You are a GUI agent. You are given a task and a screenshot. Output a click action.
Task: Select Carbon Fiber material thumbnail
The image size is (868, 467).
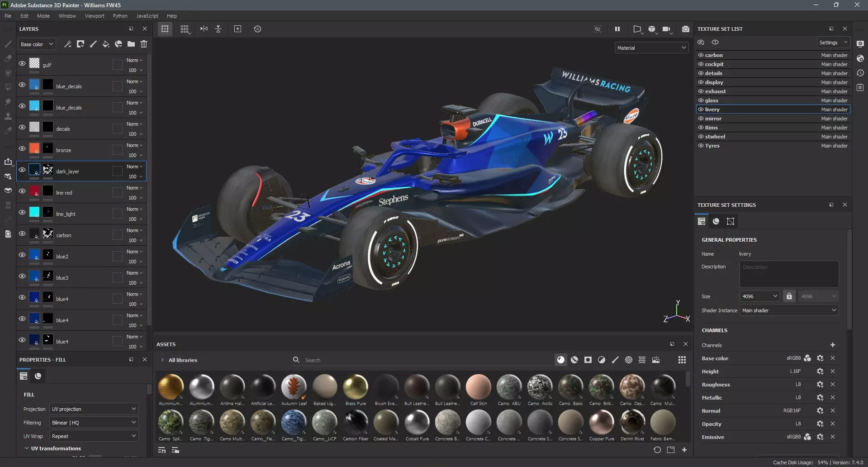pos(356,422)
